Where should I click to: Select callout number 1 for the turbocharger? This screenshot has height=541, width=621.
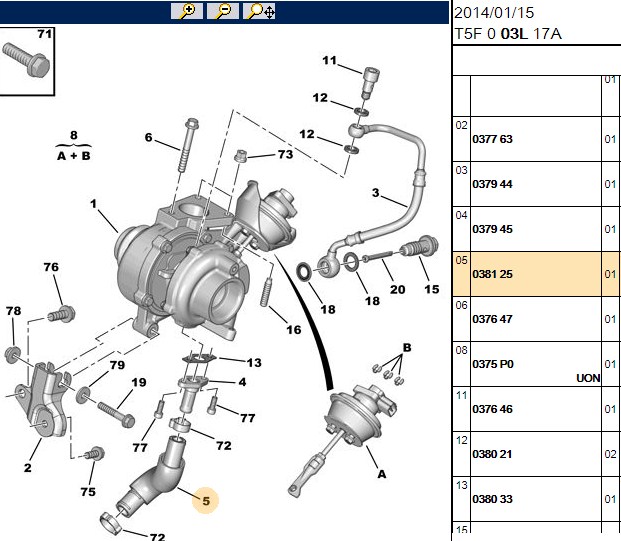click(x=93, y=204)
